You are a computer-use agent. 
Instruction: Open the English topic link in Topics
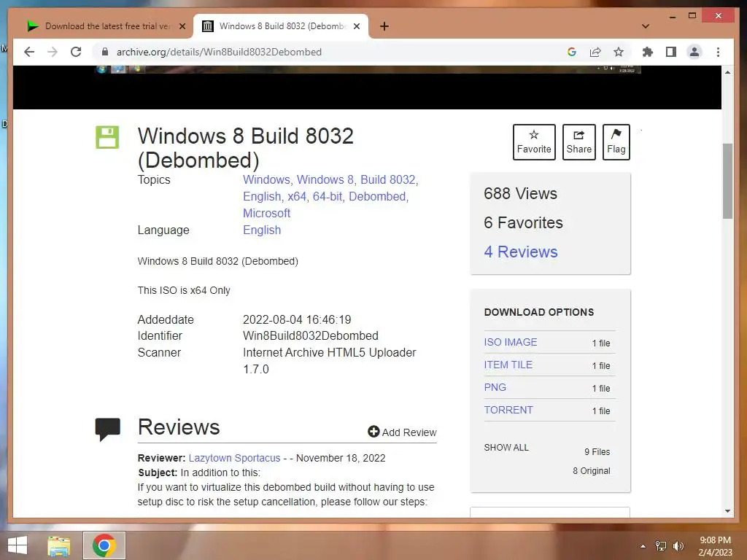click(x=262, y=196)
